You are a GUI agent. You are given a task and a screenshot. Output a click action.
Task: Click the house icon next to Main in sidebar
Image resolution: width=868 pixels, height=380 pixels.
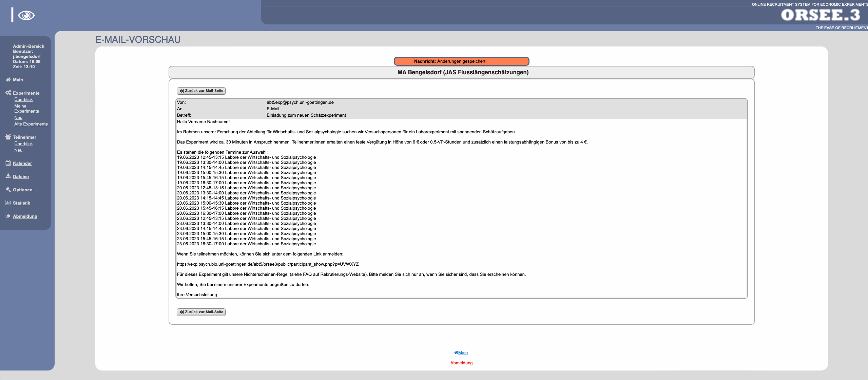[x=8, y=80]
